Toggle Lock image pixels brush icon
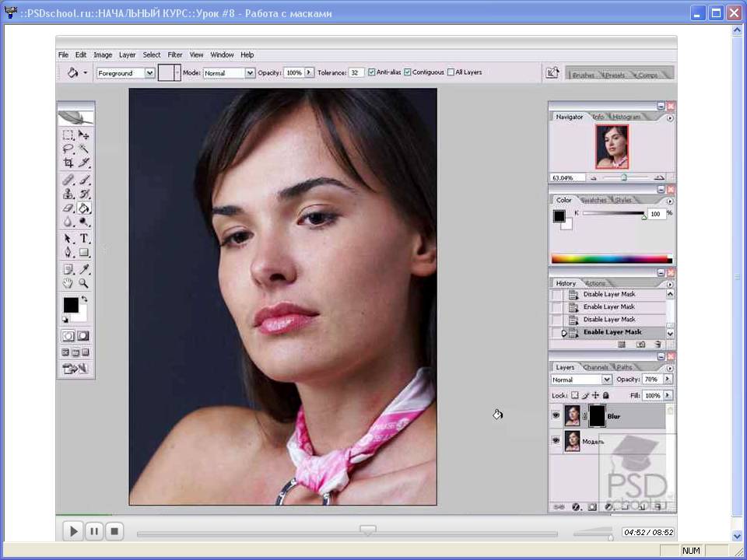The height and width of the screenshot is (560, 747). coord(585,395)
